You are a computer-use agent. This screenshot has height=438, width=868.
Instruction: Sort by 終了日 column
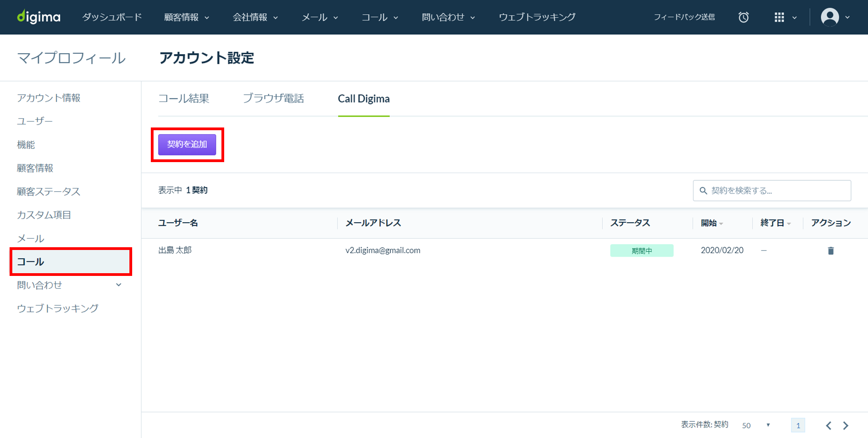pyautogui.click(x=776, y=223)
